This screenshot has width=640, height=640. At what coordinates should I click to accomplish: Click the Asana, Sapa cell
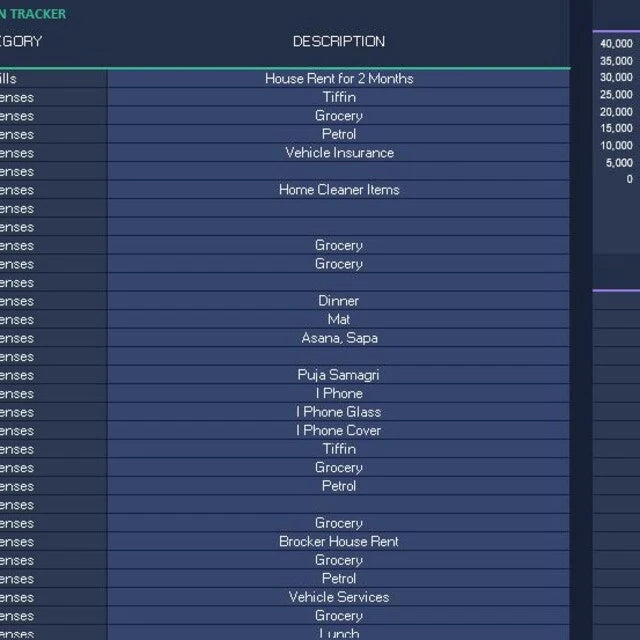pyautogui.click(x=339, y=338)
